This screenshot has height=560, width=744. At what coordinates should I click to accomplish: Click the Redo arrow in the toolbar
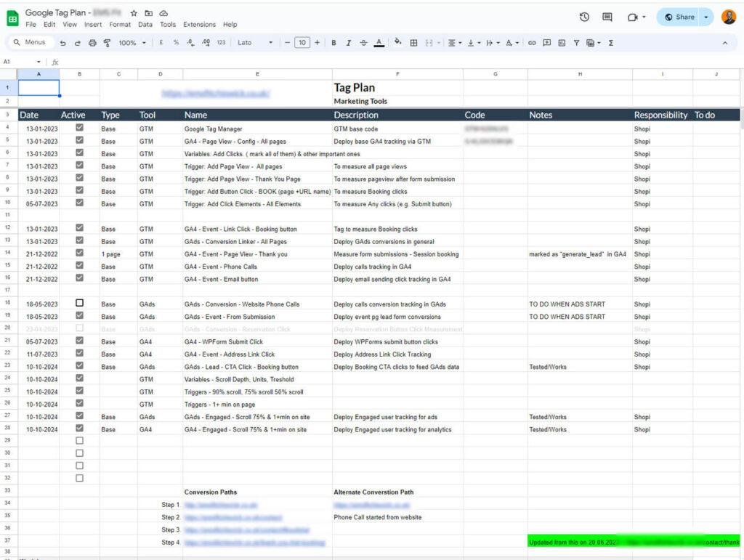tap(77, 43)
